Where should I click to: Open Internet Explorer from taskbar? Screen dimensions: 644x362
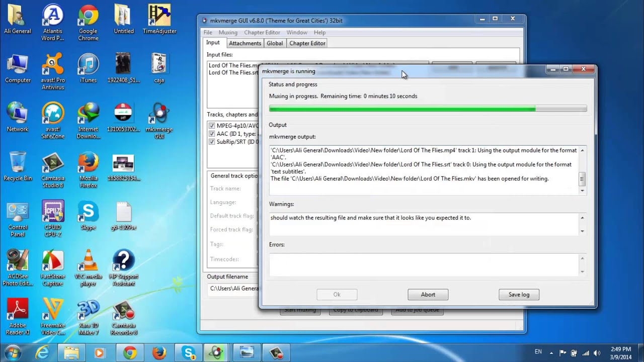tap(42, 353)
